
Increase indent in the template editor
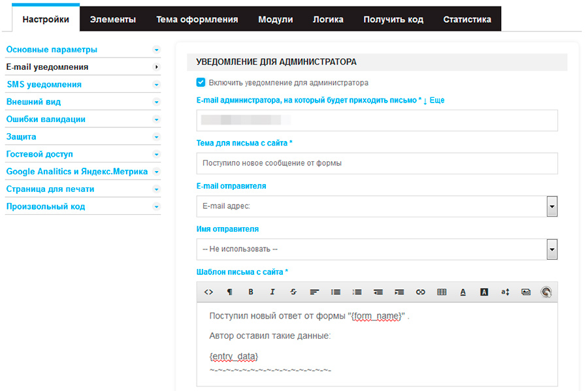[399, 292]
